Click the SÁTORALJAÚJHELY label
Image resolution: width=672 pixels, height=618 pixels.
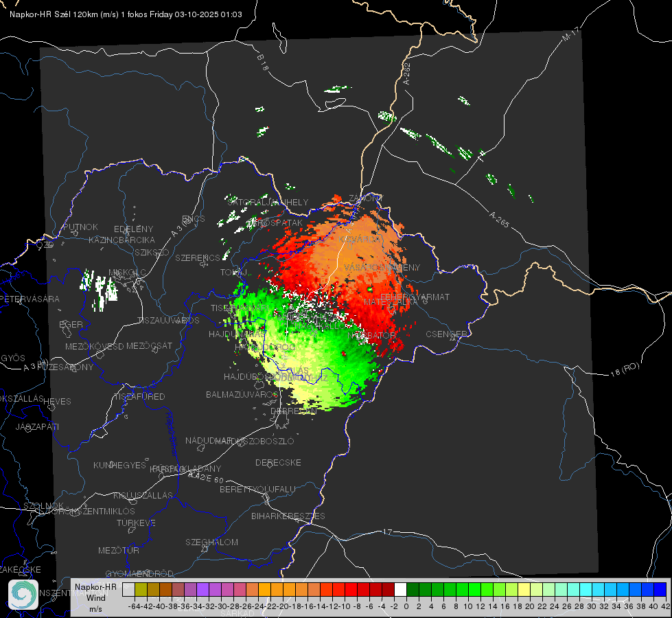pyautogui.click(x=268, y=202)
